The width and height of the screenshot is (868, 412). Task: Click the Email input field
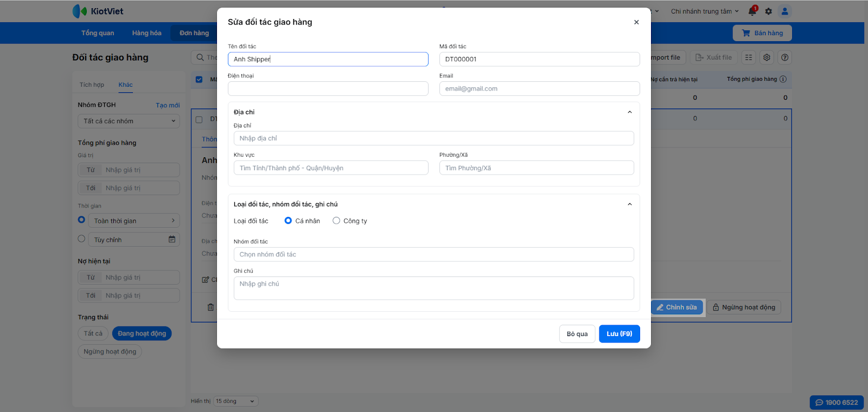(539, 89)
